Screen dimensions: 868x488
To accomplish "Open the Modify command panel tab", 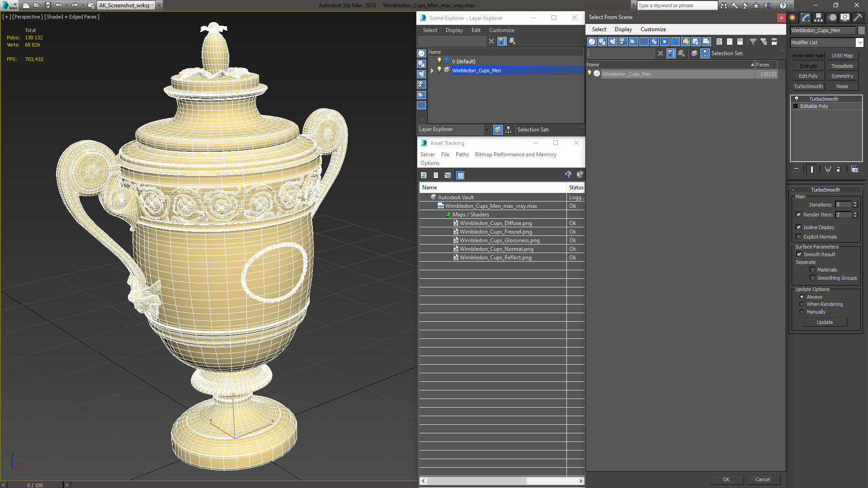I will (x=806, y=18).
